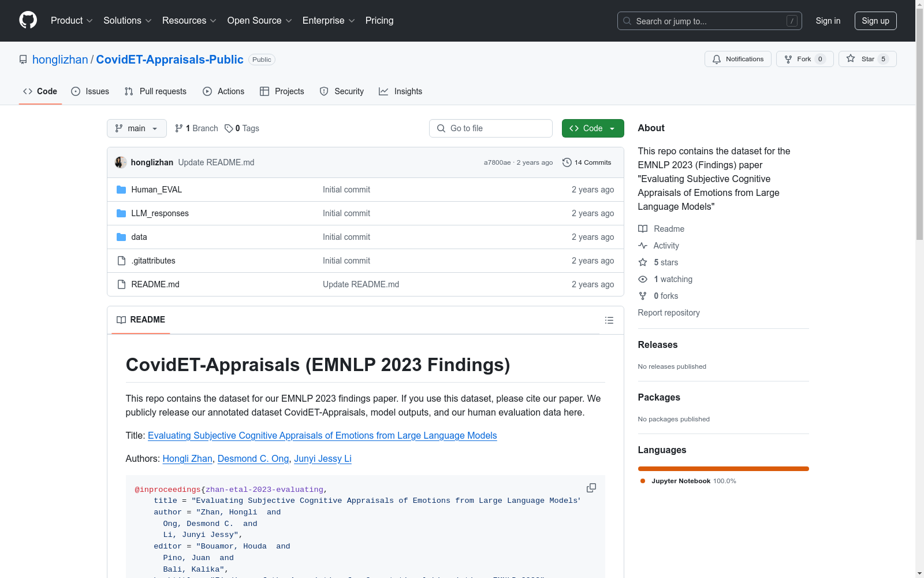
Task: Switch to the Issues tab
Action: 90,91
